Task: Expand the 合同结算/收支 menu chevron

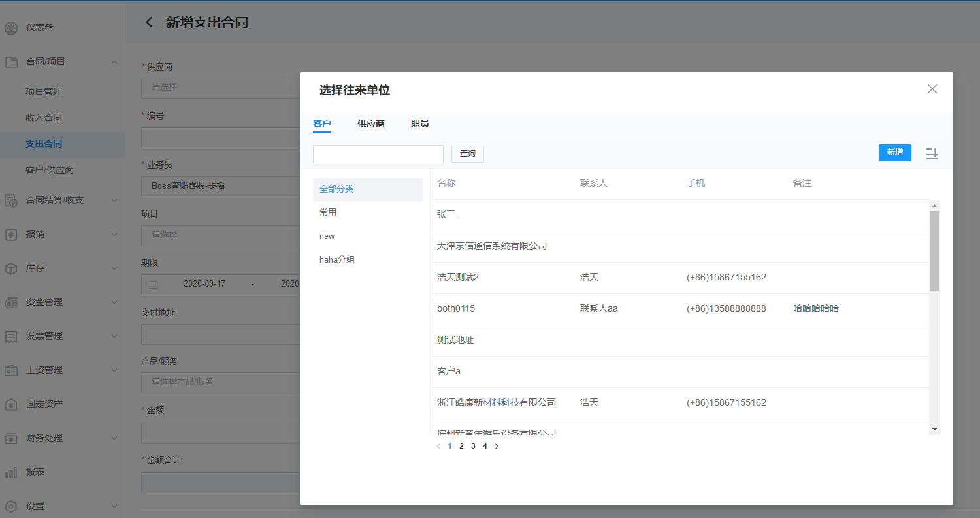Action: tap(114, 201)
